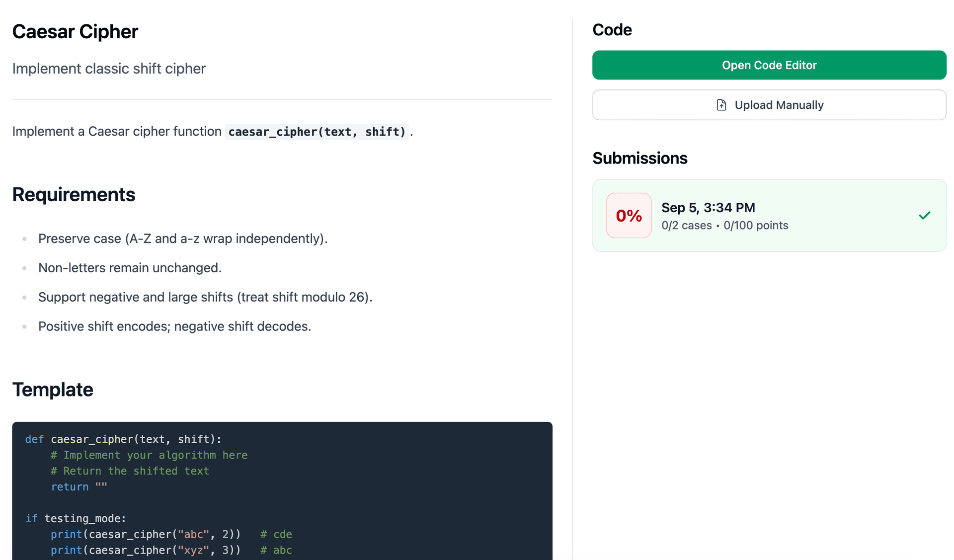Viewport: 954px width, 560px height.
Task: Click the Template heading
Action: click(53, 390)
